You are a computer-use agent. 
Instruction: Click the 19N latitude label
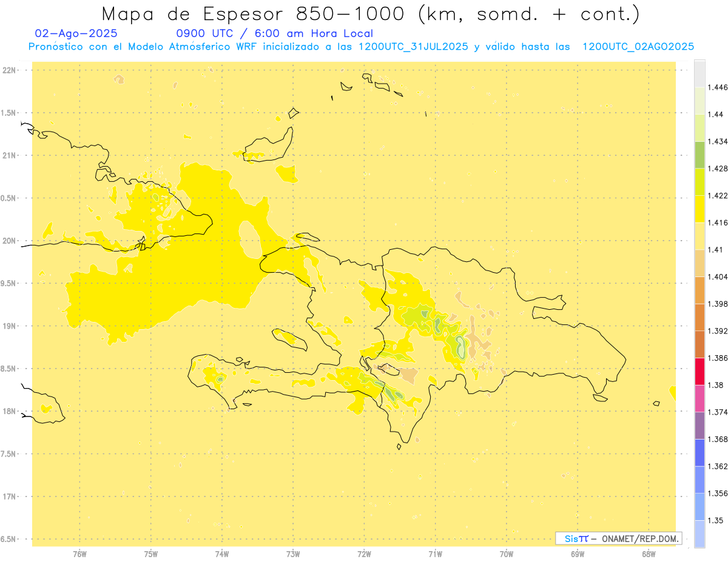[x=8, y=326]
